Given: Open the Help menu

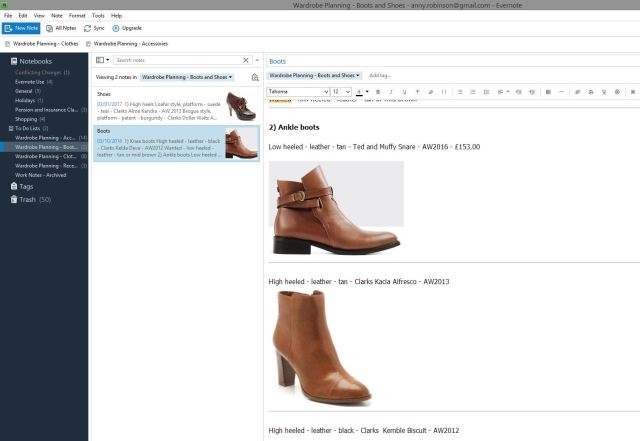Looking at the screenshot, I should click(x=116, y=16).
